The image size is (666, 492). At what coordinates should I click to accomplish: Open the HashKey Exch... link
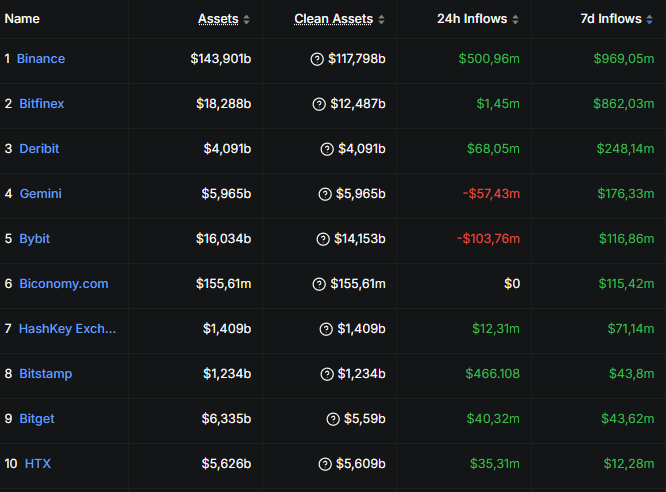click(67, 329)
